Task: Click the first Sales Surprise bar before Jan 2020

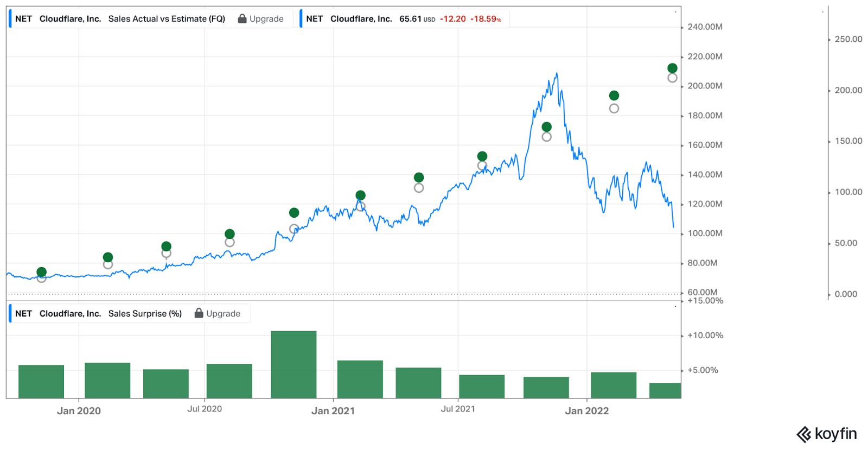Action: pyautogui.click(x=41, y=382)
